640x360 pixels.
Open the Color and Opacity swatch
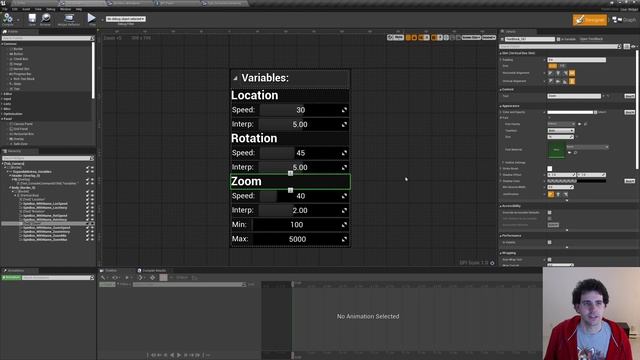point(570,112)
